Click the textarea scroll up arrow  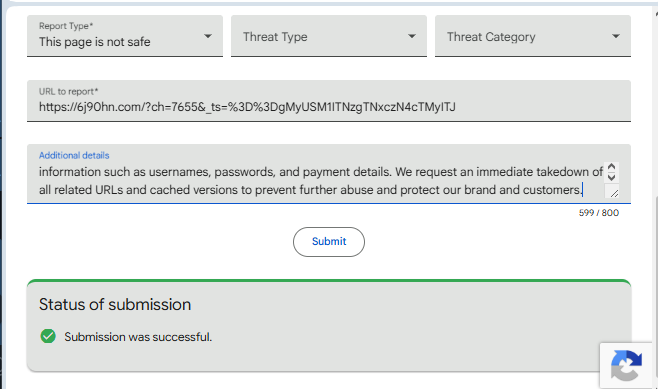(611, 167)
